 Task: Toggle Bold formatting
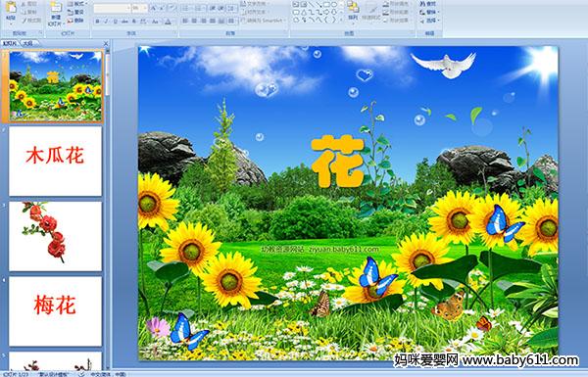click(97, 22)
